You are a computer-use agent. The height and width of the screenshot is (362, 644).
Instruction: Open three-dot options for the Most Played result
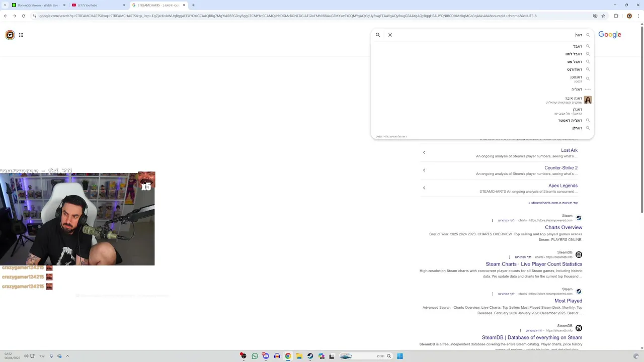493,294
